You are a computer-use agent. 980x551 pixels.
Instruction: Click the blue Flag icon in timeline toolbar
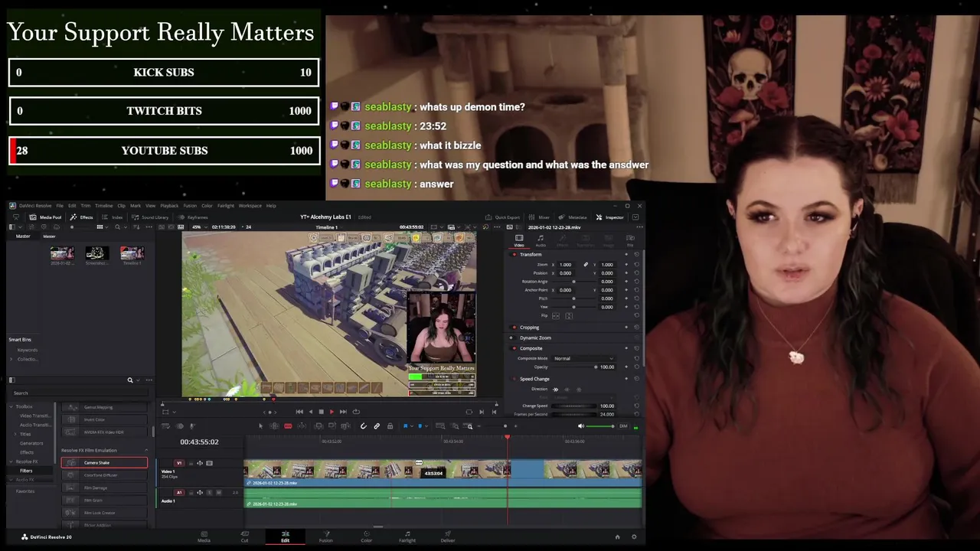point(407,426)
